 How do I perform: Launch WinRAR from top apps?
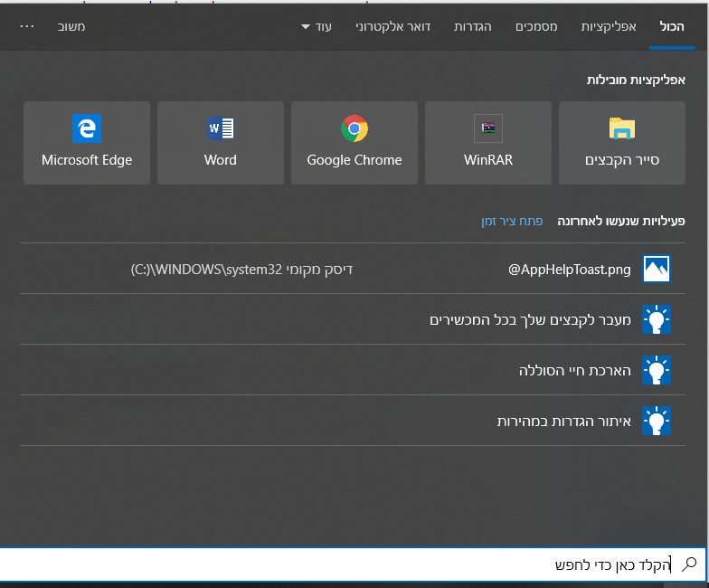(x=488, y=143)
